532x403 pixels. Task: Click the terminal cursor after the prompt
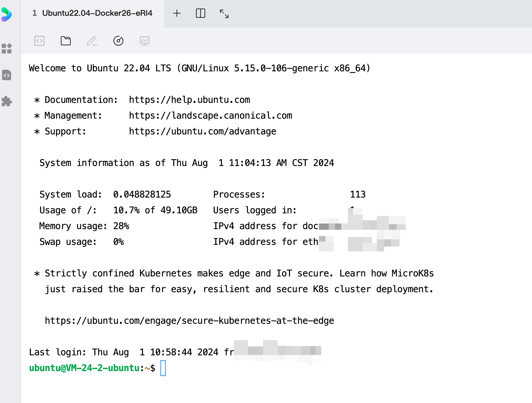163,368
